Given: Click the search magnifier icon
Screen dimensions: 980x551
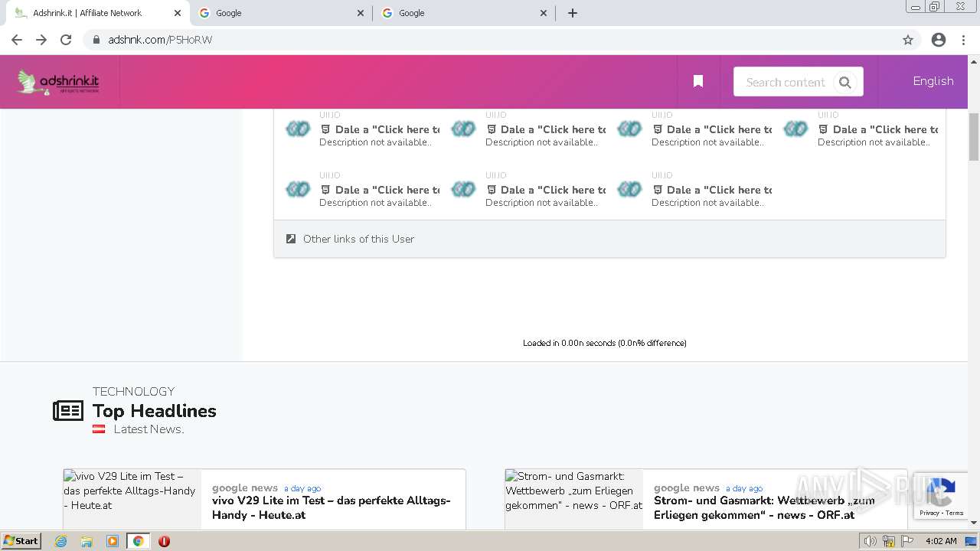Looking at the screenshot, I should point(845,83).
